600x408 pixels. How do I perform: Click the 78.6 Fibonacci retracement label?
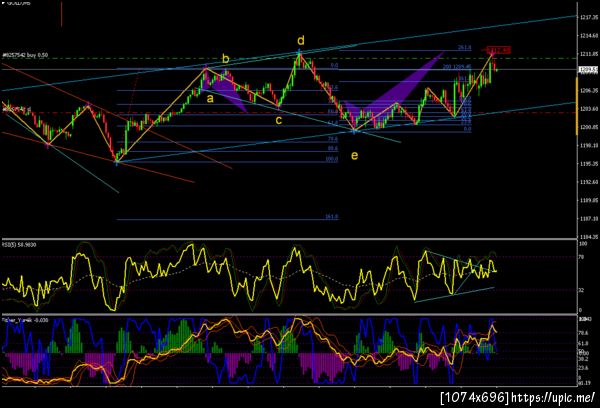point(333,139)
